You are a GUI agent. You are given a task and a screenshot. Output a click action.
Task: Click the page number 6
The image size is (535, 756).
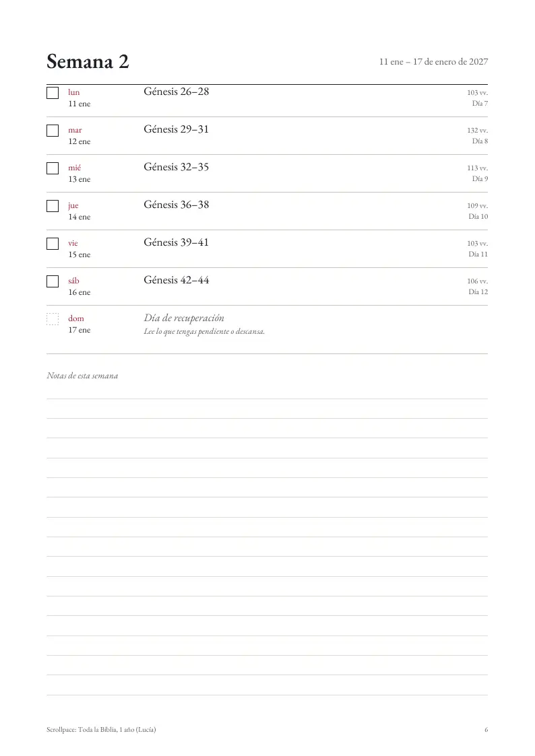click(486, 730)
